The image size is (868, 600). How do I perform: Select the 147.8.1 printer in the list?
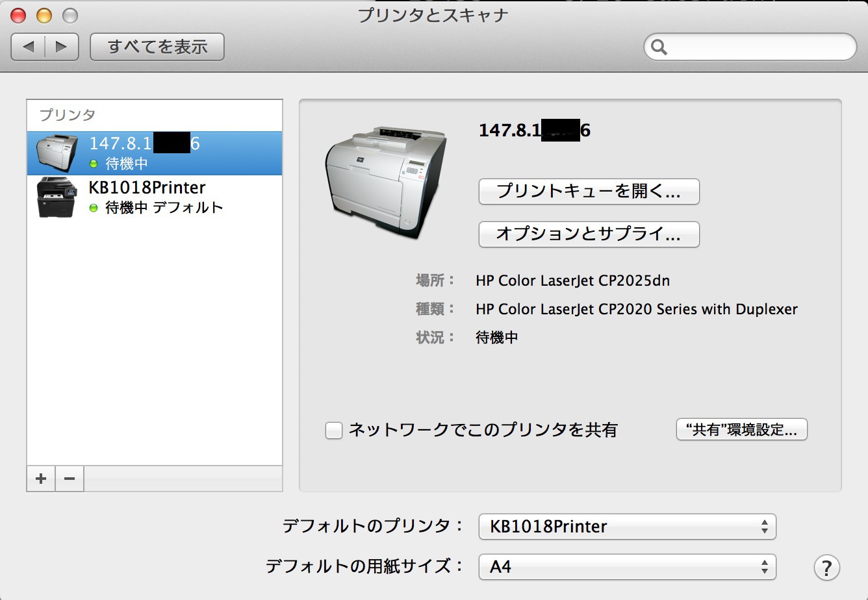click(155, 153)
